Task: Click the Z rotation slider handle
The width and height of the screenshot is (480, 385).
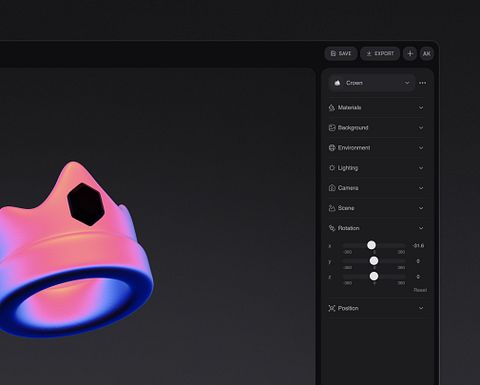Action: [374, 276]
